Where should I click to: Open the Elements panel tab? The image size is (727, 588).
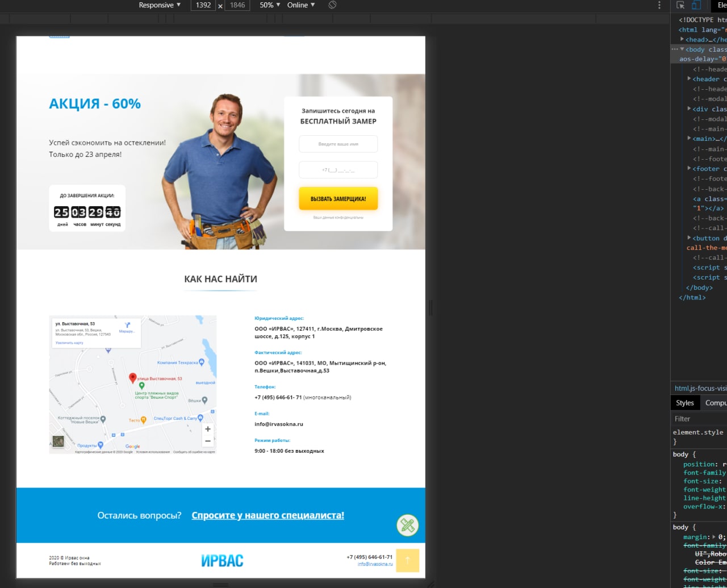(720, 5)
